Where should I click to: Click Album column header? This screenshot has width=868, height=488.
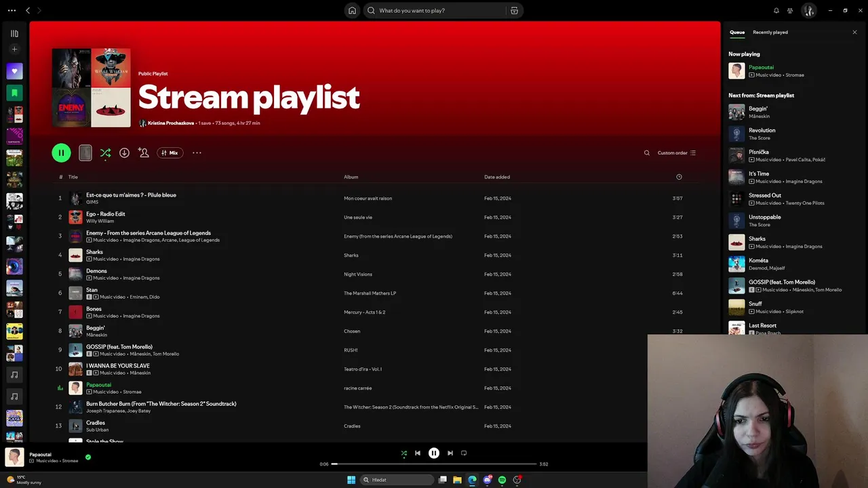tap(351, 177)
